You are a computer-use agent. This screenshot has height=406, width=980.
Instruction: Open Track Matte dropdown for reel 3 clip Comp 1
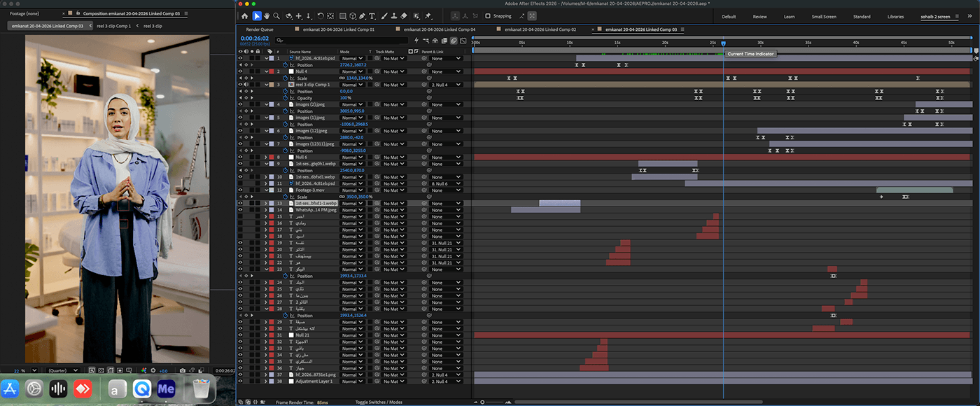pos(393,85)
